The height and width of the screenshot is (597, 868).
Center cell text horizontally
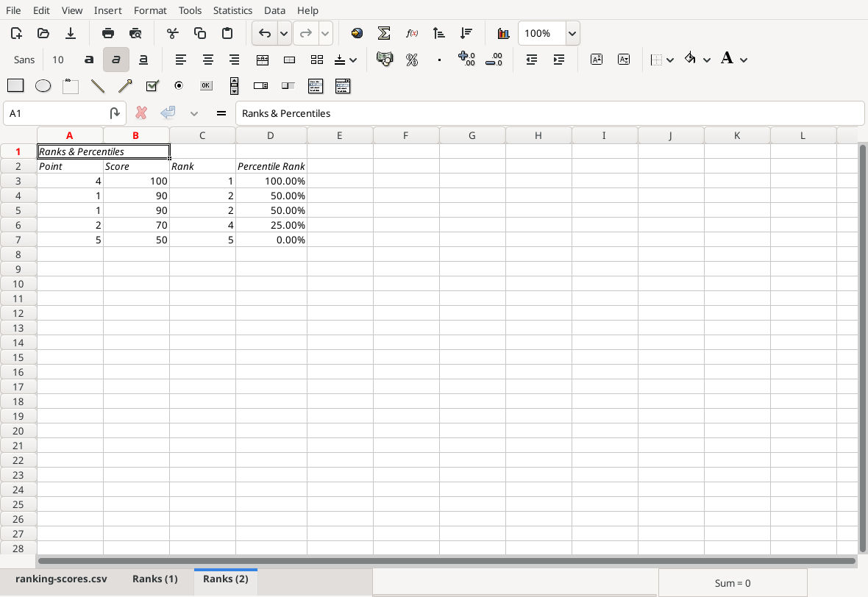tap(207, 60)
